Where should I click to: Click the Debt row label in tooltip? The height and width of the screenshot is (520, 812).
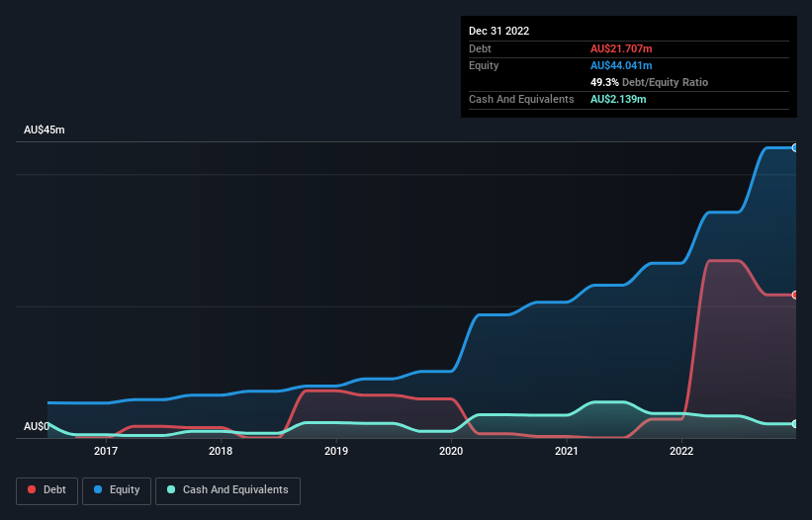tap(480, 48)
